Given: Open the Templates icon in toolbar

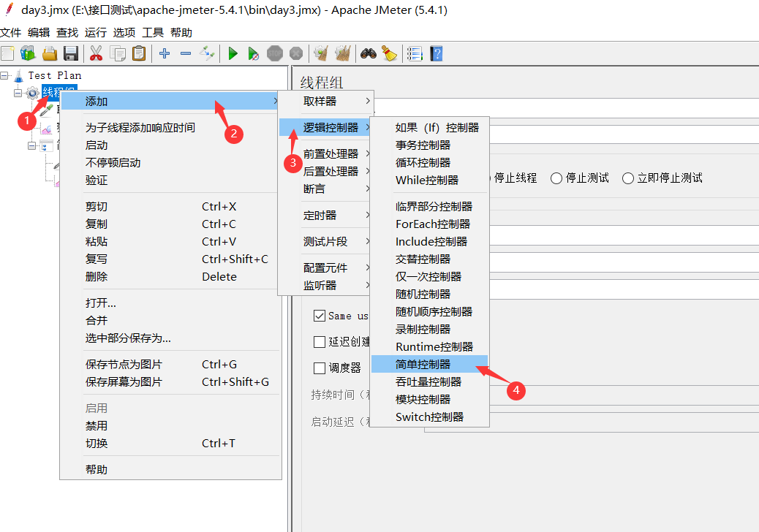Looking at the screenshot, I should (x=28, y=53).
